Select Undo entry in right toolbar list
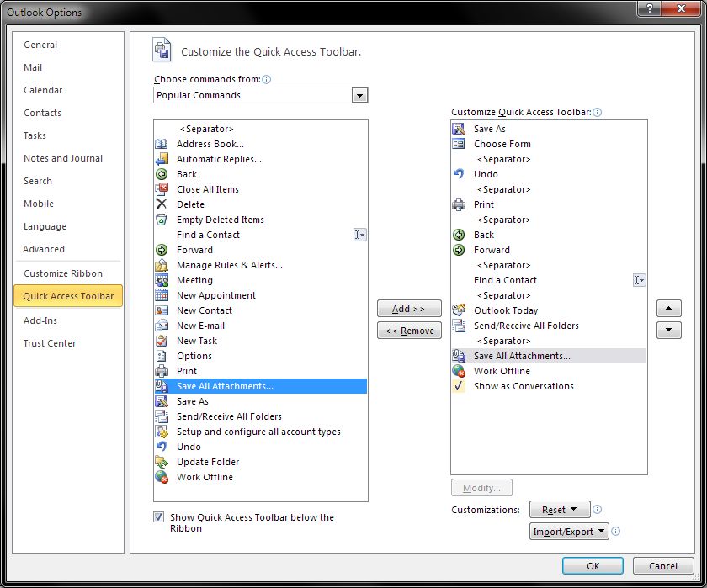707x588 pixels. [x=549, y=174]
